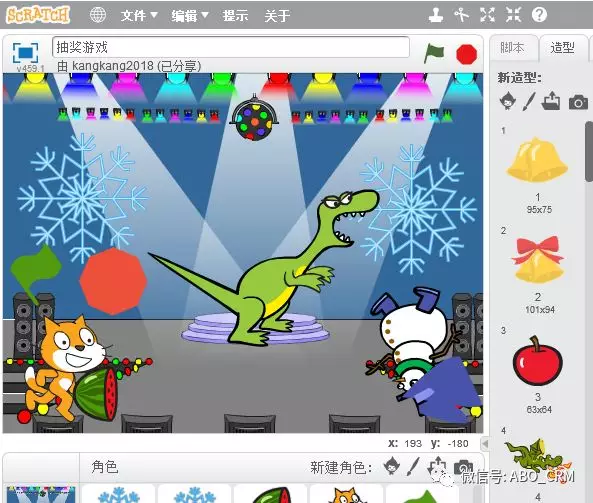Select the Duplicate stamp tool
Screen dimensions: 593x503
pyautogui.click(x=436, y=15)
